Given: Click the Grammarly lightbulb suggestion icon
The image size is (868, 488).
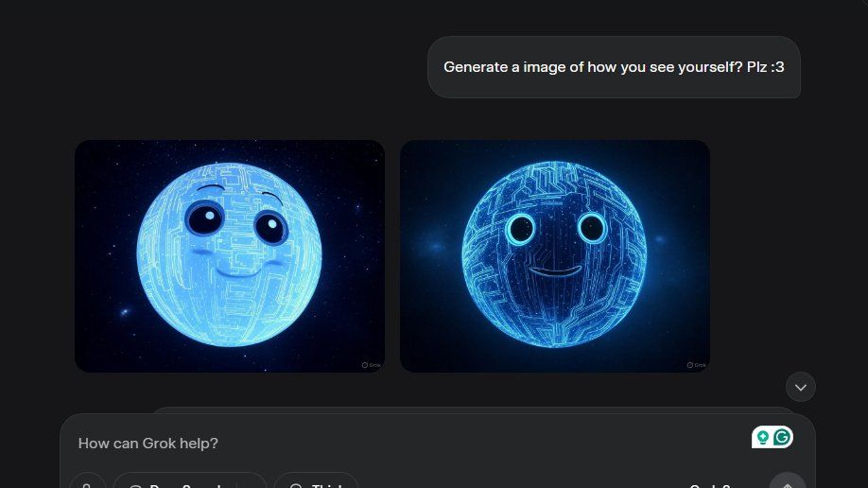Looking at the screenshot, I should tap(762, 438).
